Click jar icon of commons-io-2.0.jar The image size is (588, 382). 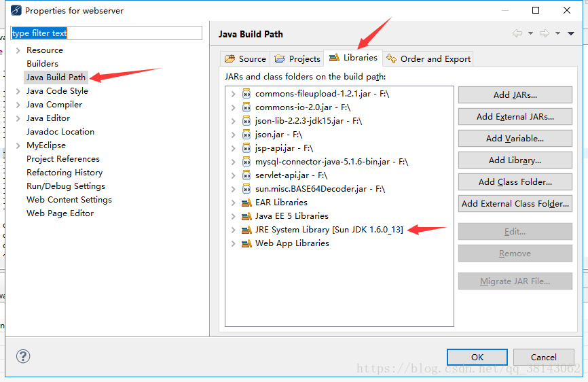click(246, 107)
